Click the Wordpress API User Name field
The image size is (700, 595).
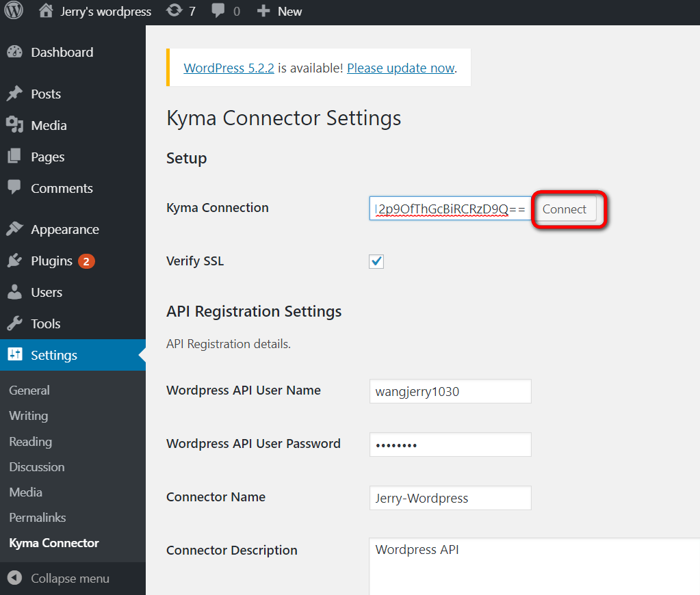point(450,392)
